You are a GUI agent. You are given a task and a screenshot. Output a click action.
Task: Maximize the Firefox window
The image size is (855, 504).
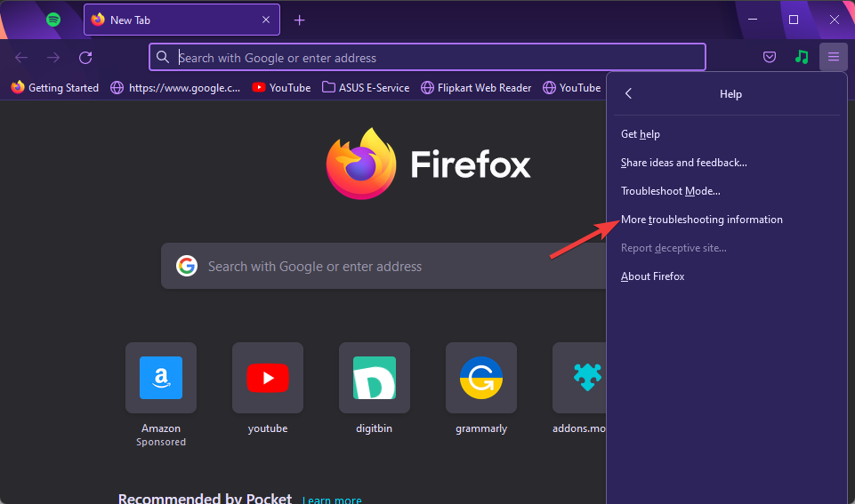click(x=794, y=20)
